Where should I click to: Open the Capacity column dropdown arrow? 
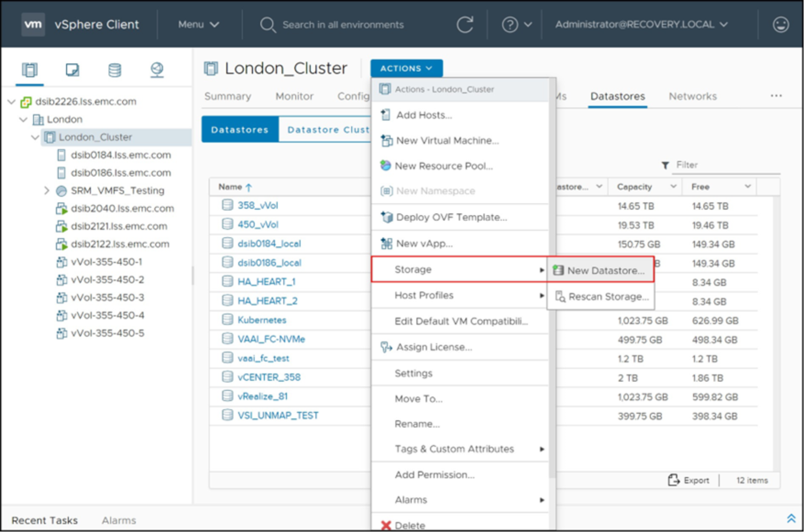(x=673, y=186)
